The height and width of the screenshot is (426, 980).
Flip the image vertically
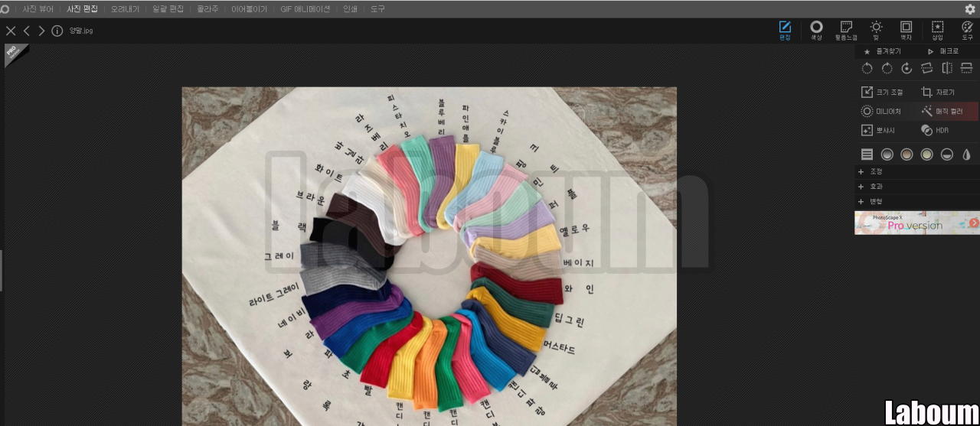click(967, 68)
